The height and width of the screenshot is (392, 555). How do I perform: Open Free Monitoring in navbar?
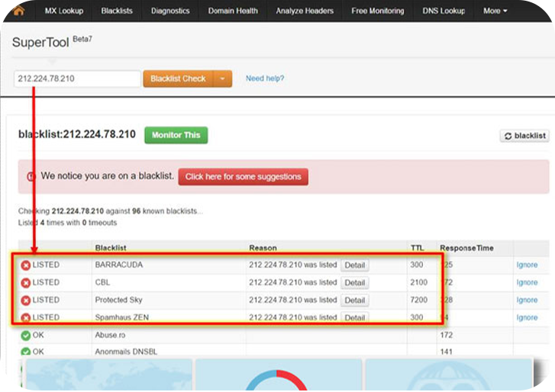point(378,11)
